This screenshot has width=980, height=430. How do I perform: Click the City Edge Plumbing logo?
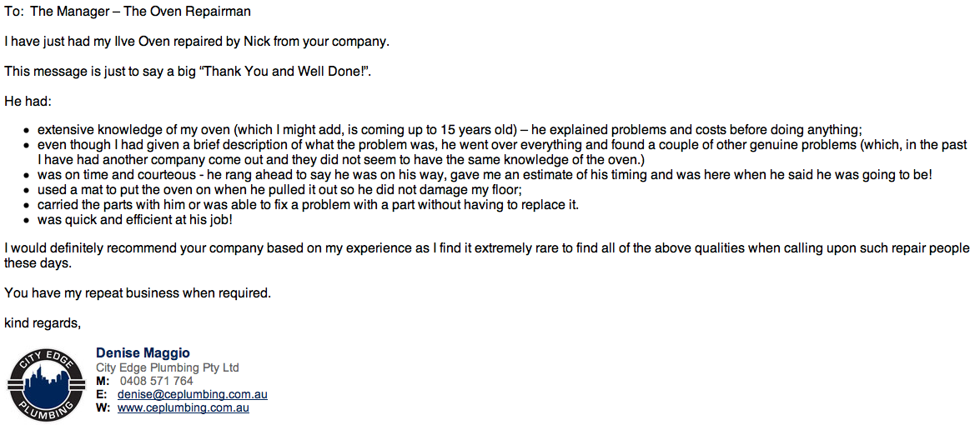click(x=46, y=385)
